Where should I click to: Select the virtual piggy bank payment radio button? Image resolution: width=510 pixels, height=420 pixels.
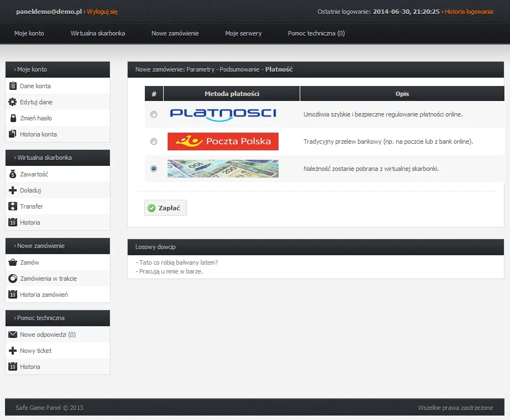coord(154,169)
